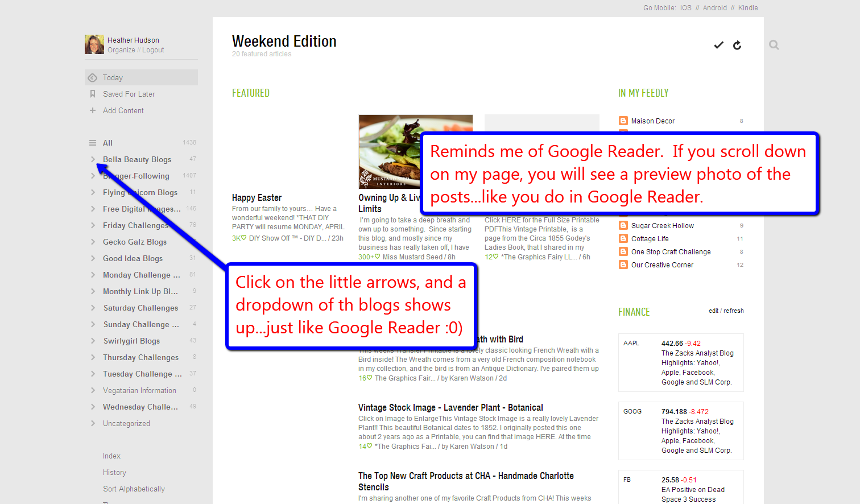The height and width of the screenshot is (504, 860).
Task: Select the Today menu item
Action: tap(141, 77)
